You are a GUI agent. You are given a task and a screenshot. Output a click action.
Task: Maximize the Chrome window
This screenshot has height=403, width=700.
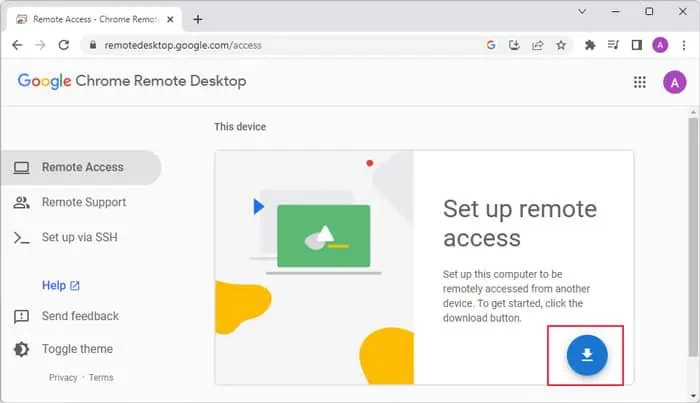click(x=649, y=12)
